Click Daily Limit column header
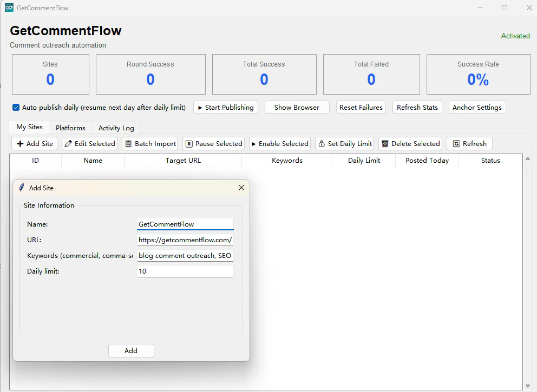Image resolution: width=537 pixels, height=392 pixels. 364,161
